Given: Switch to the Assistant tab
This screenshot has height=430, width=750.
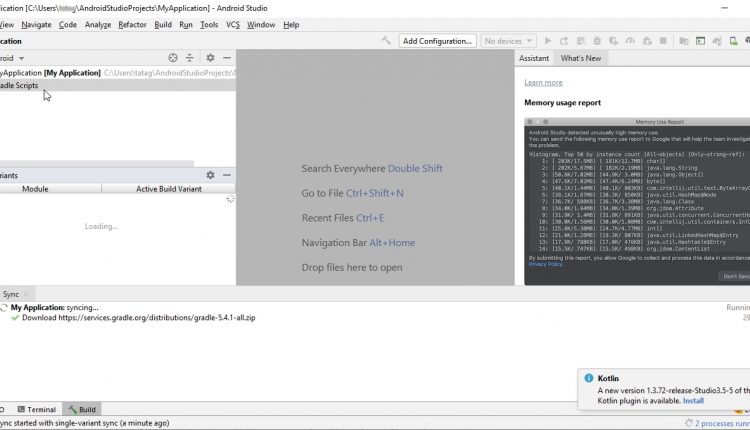Looking at the screenshot, I should pos(534,58).
